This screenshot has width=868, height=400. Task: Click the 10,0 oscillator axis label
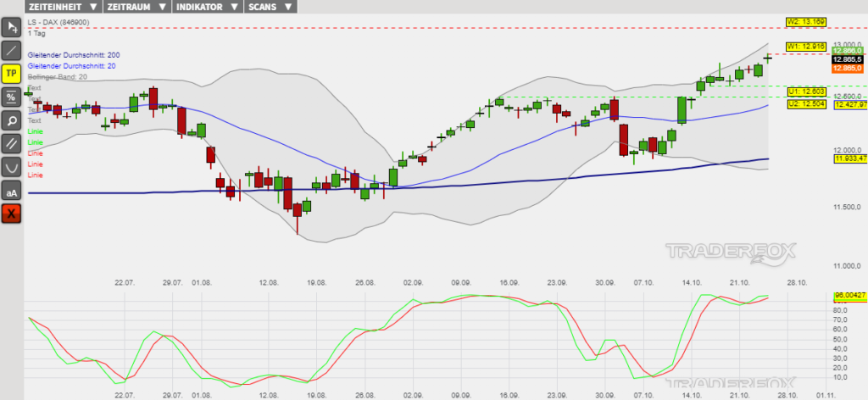[841, 377]
